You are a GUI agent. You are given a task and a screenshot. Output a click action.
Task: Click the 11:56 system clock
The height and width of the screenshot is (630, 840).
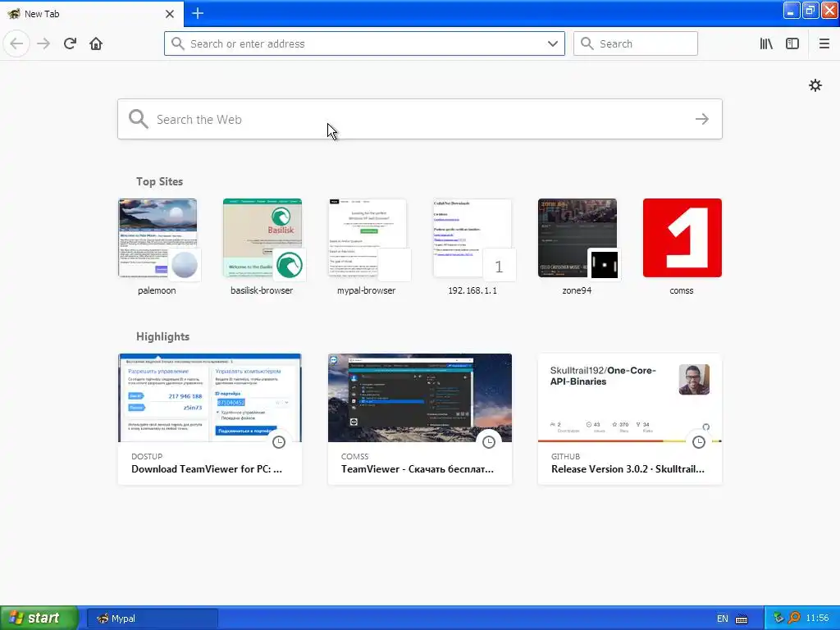tap(817, 619)
